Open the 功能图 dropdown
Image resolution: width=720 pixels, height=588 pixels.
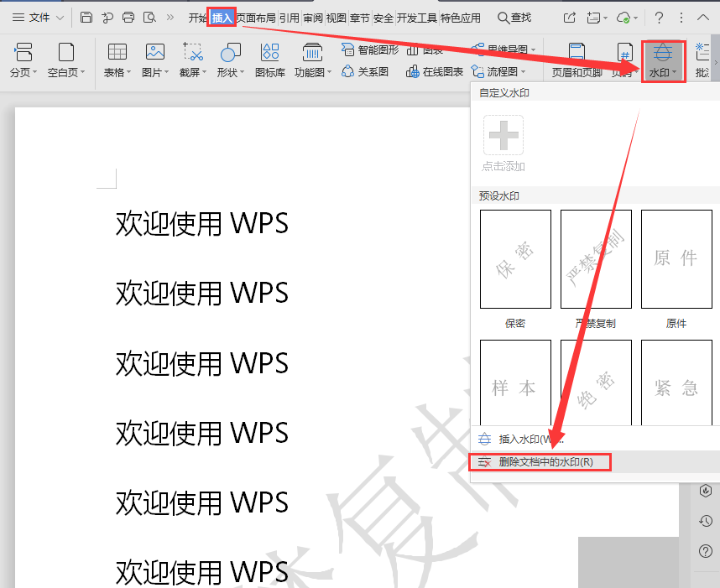(x=312, y=60)
